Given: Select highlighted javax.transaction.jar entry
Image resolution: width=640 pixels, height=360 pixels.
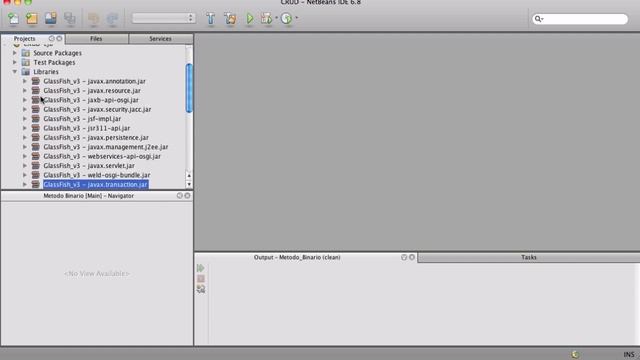Looking at the screenshot, I should click(x=95, y=184).
